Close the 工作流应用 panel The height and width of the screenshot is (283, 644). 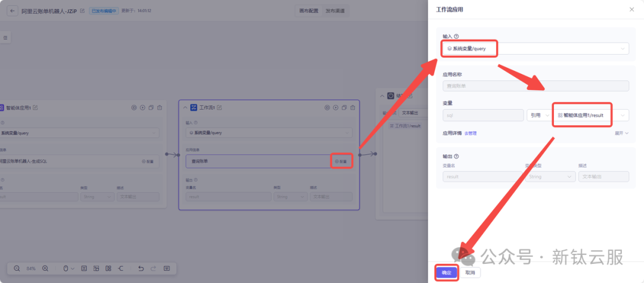pos(631,10)
